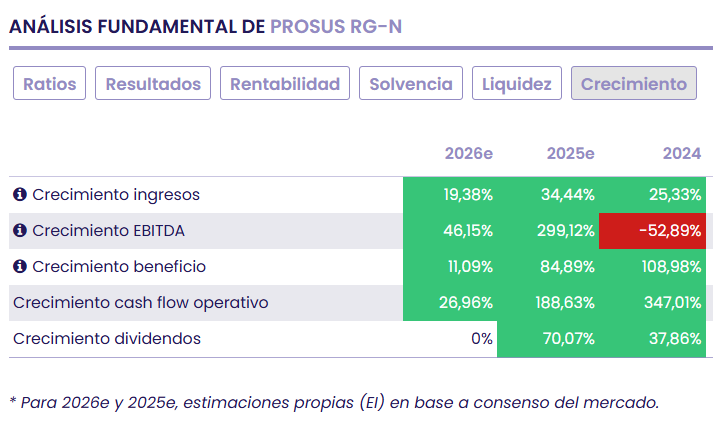Click the 299,12% EBITDA 2025e cell
713x436 pixels.
570,231
